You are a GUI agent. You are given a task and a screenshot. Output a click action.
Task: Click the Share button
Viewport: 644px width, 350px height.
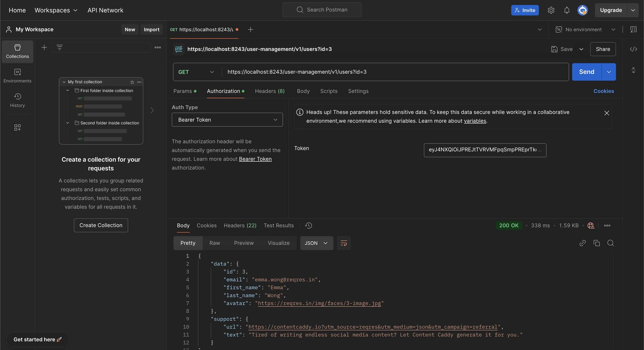[603, 49]
